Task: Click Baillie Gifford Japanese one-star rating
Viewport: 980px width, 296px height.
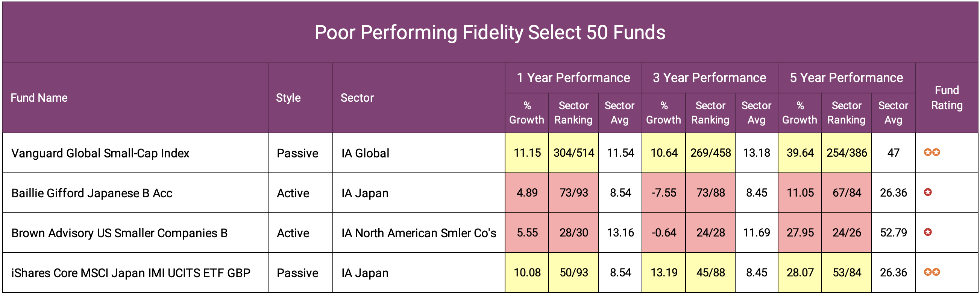Action: [928, 192]
